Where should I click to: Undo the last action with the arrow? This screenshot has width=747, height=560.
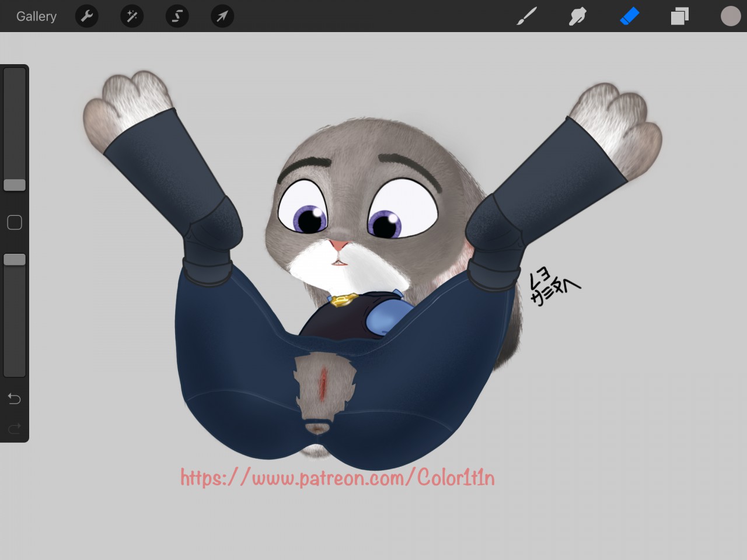pos(15,399)
